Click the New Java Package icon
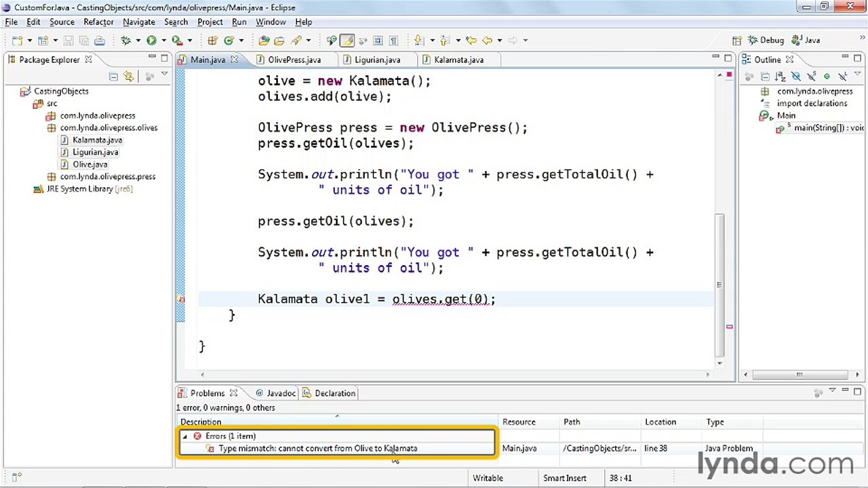The image size is (868, 488). tap(212, 41)
